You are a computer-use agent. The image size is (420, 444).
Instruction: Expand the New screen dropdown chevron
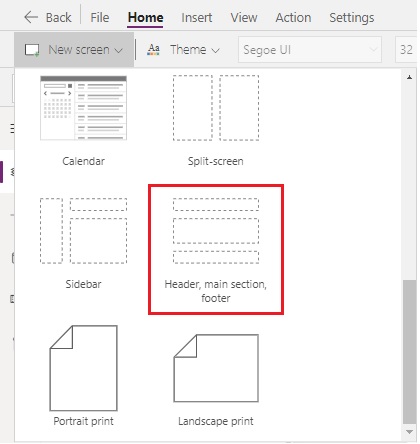coord(118,51)
